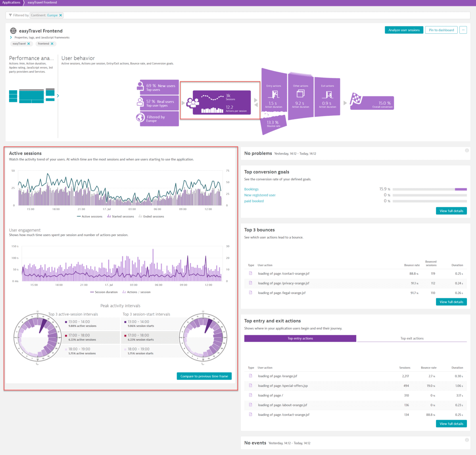Click the page icon beside /contact-orange.jsf bounce entry
This screenshot has width=476, height=455.
point(251,273)
